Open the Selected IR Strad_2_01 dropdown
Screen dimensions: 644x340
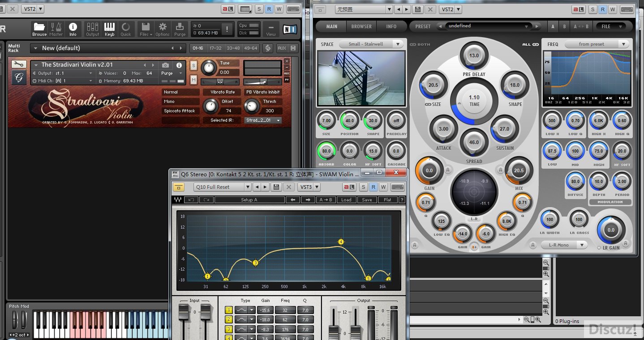coord(263,120)
